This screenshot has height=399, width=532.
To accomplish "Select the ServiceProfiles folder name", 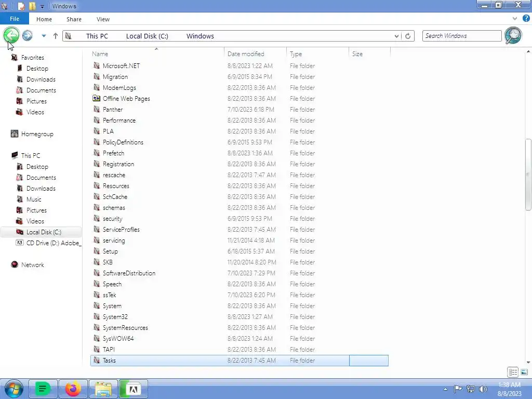I will click(121, 229).
